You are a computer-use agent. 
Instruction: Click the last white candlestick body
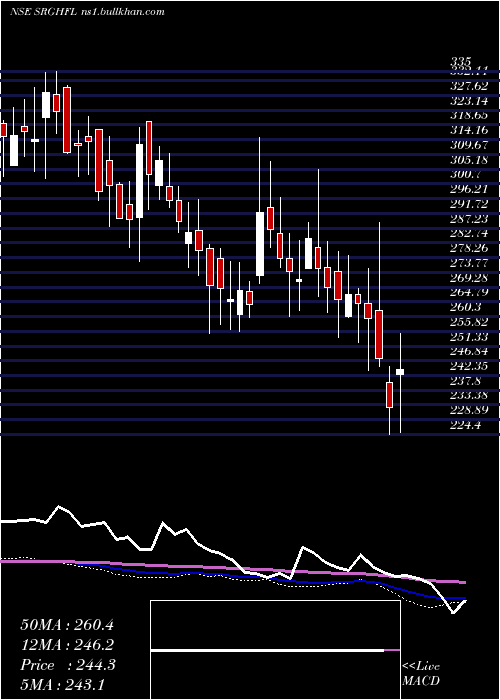click(400, 372)
